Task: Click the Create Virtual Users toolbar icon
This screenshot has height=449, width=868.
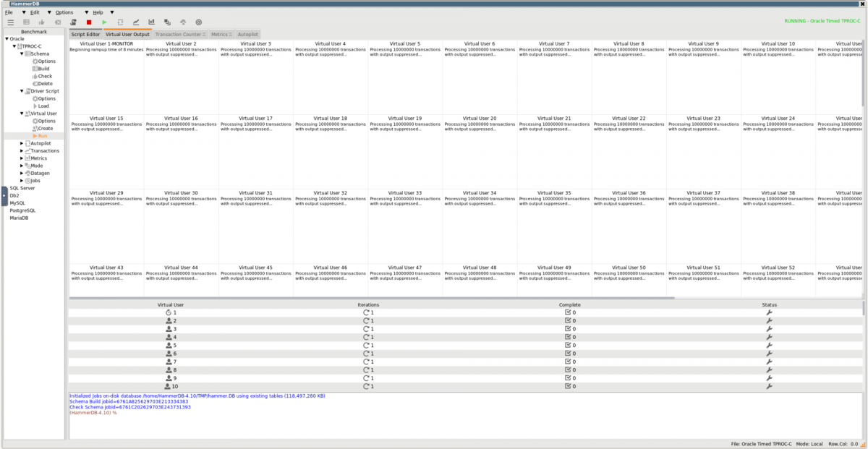Action: (72, 22)
